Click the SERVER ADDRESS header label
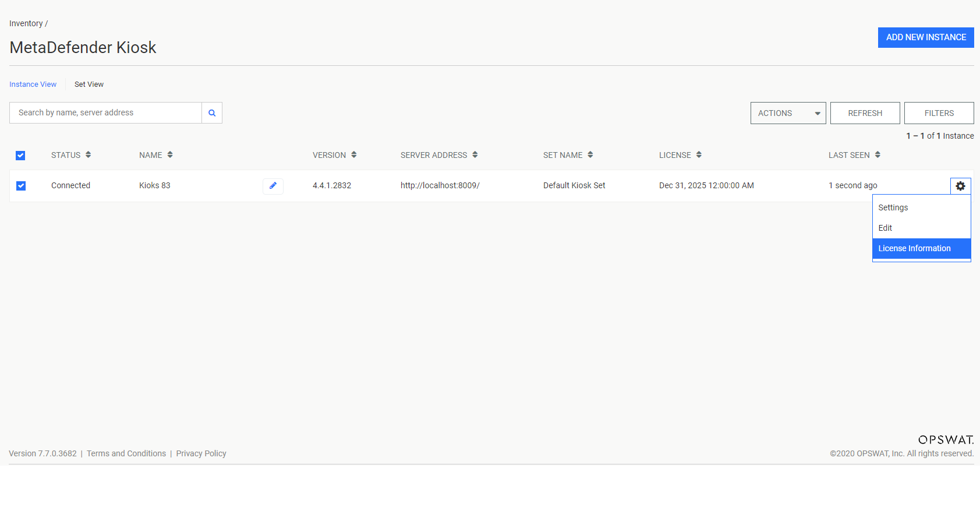Image resolution: width=980 pixels, height=507 pixels. (x=434, y=155)
